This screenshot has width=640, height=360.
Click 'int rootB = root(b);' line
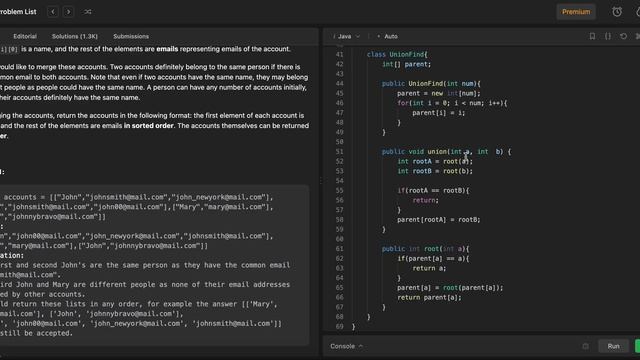click(x=435, y=171)
